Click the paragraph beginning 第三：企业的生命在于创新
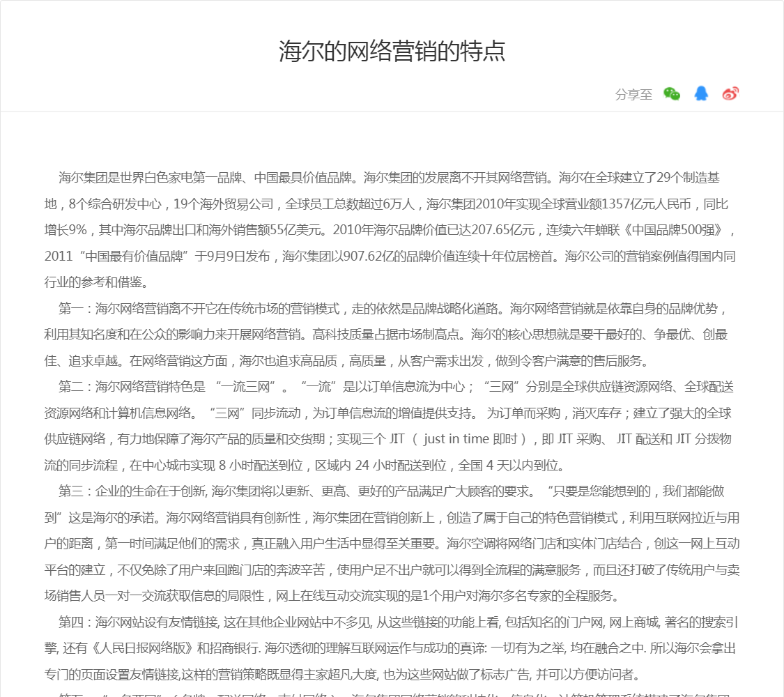 [392, 544]
